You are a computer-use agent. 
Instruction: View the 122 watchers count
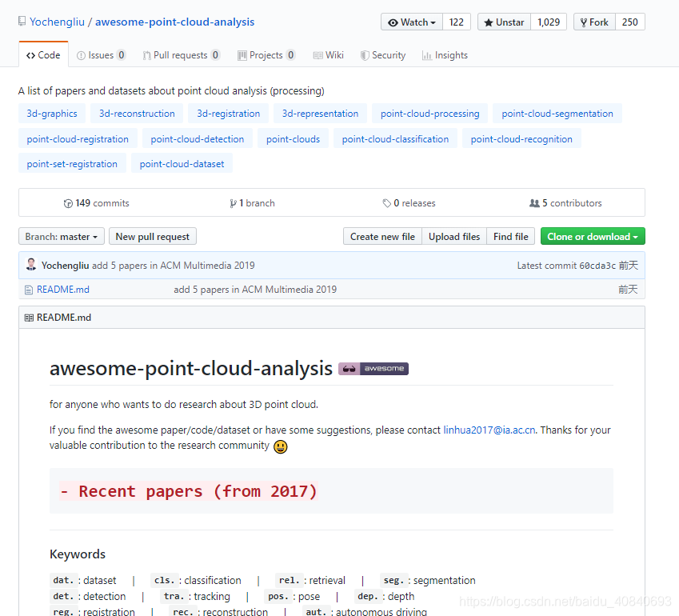tap(457, 22)
